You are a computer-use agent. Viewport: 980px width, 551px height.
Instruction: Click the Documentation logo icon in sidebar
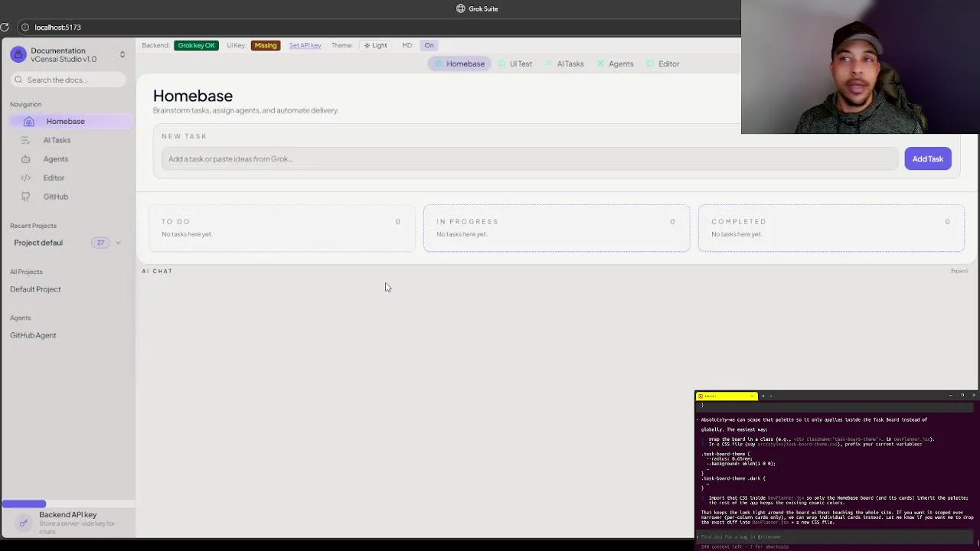coord(18,55)
